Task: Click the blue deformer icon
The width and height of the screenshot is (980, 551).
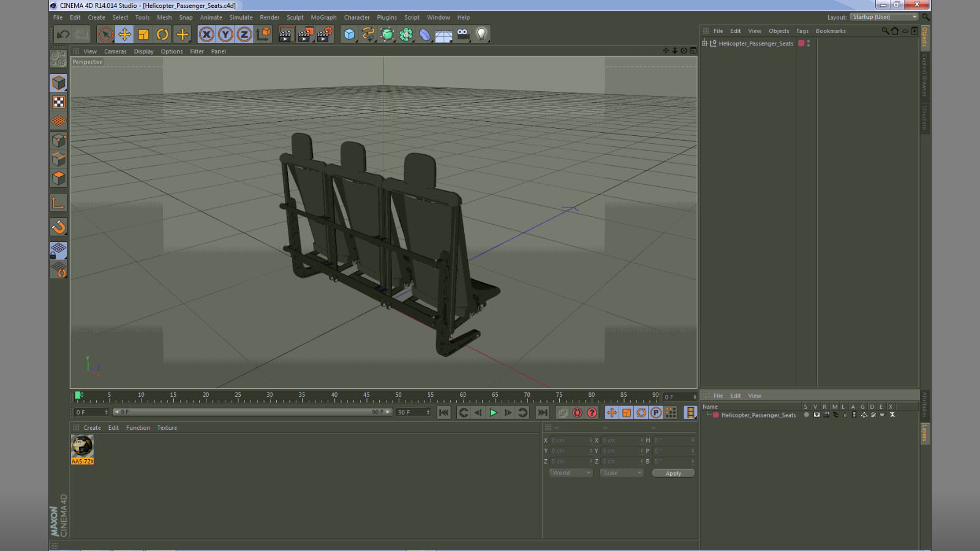Action: (425, 34)
